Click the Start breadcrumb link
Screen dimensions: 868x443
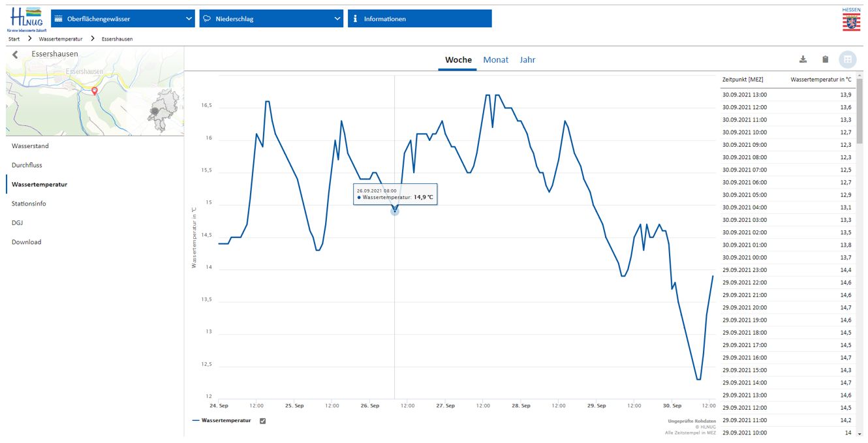(14, 39)
